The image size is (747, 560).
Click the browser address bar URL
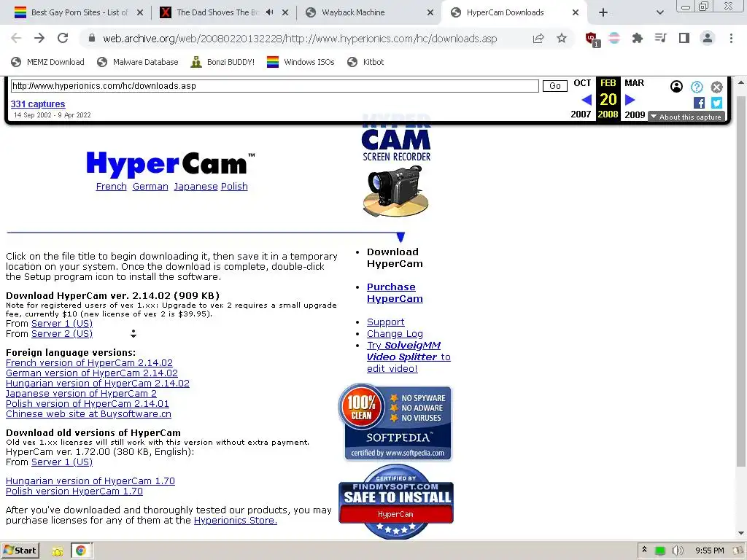pyautogui.click(x=300, y=39)
